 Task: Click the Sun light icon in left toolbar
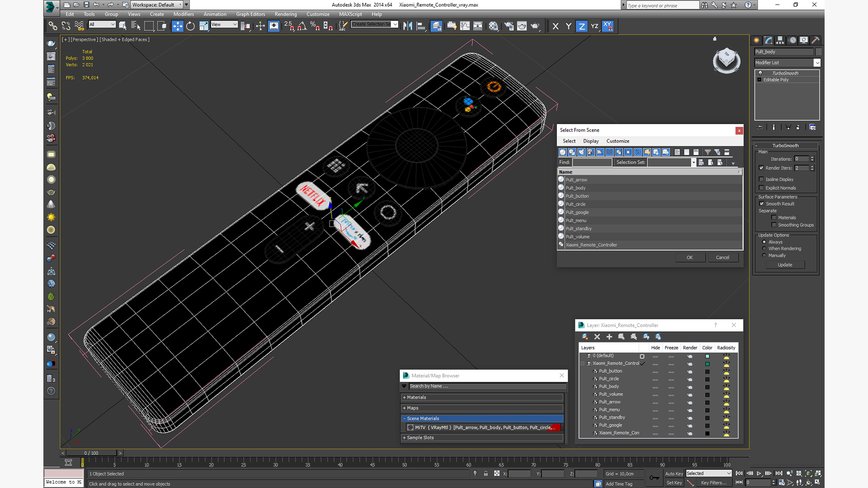[51, 217]
